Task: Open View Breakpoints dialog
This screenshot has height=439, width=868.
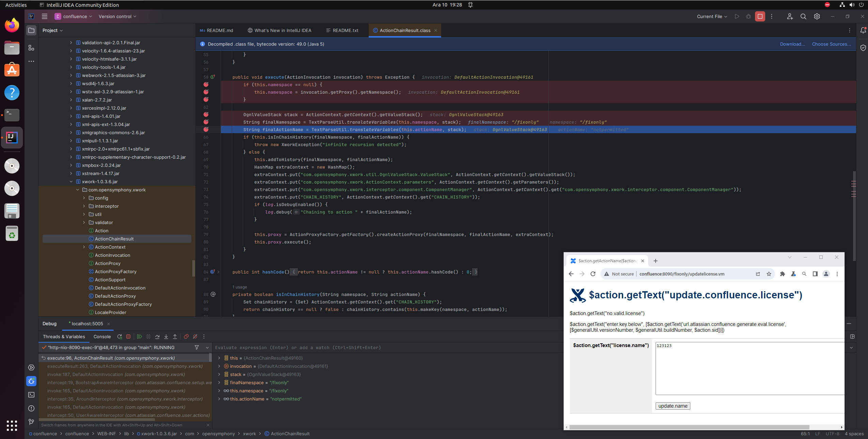Action: (186, 336)
